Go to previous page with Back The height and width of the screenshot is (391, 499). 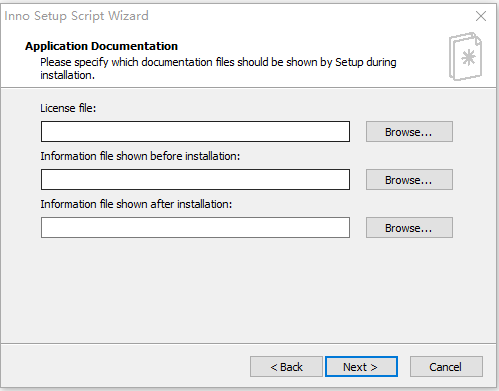point(286,367)
